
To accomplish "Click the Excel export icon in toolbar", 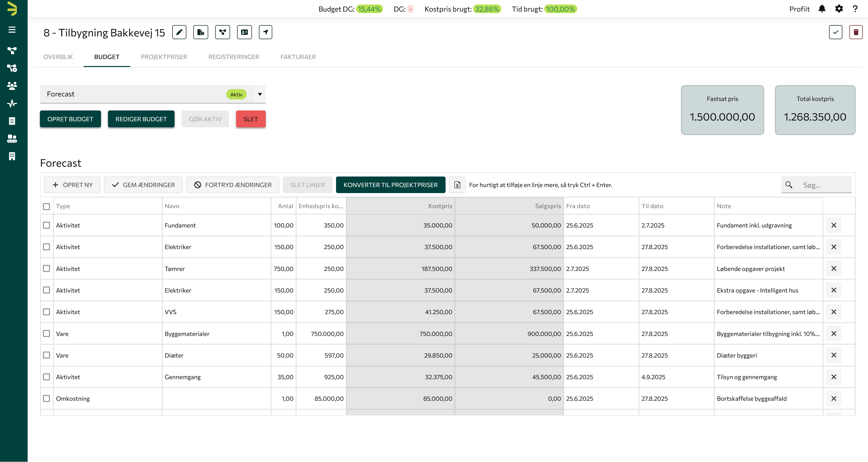I will click(457, 185).
